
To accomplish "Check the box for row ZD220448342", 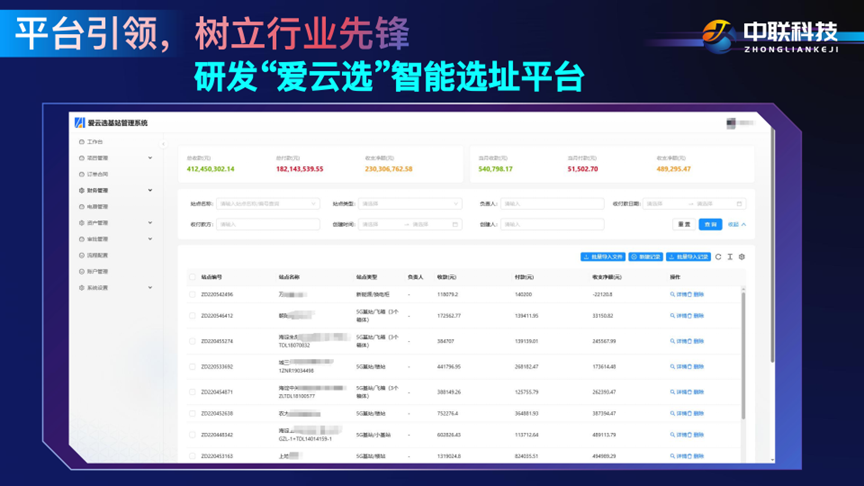I will coord(192,435).
